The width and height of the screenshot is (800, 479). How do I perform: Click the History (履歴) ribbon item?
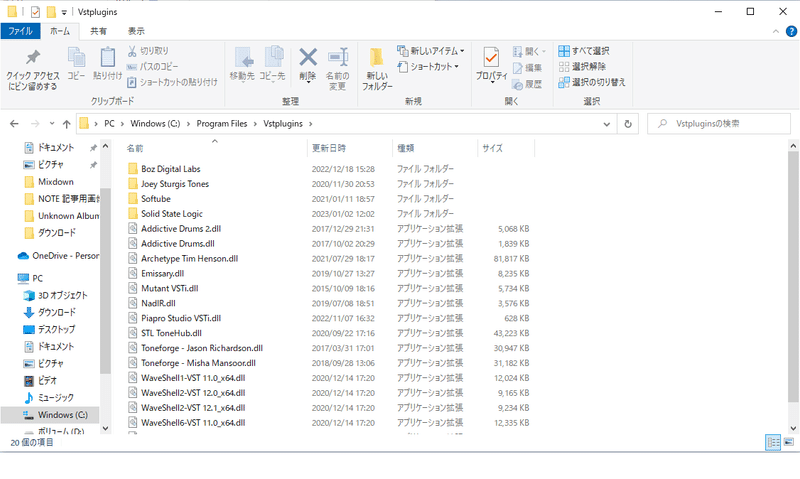click(x=528, y=84)
